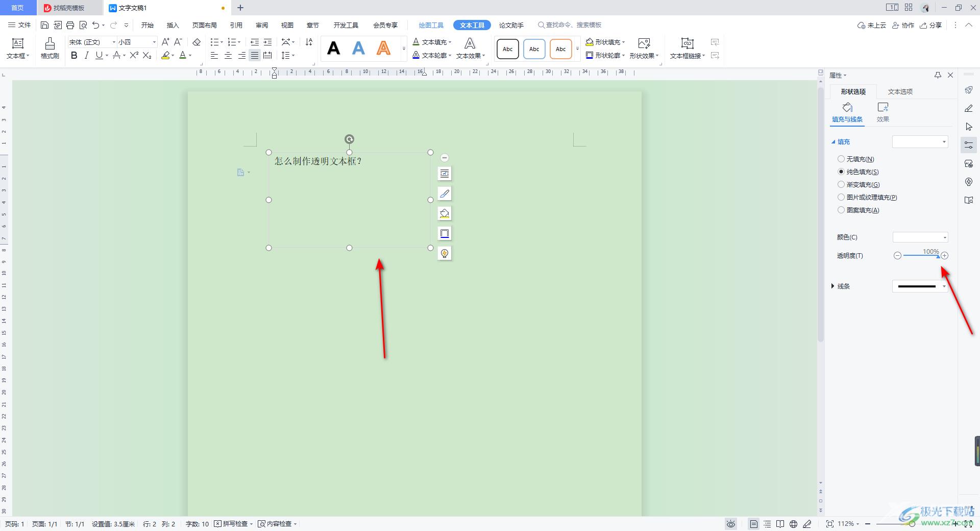Click the align left icon
The image size is (980, 531).
214,55
